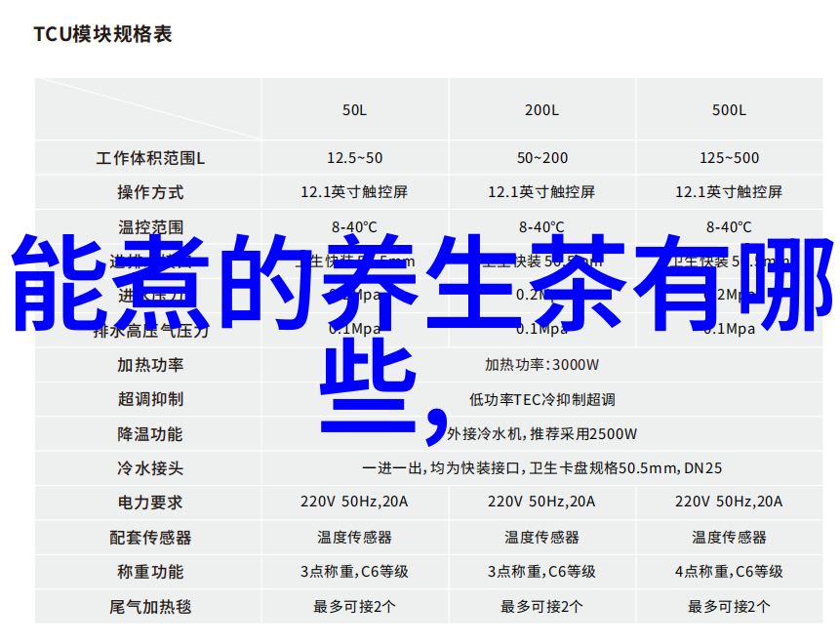Screen dimensions: 840x644
Task: Select the 加热功率:3000W cell
Action: tap(541, 365)
